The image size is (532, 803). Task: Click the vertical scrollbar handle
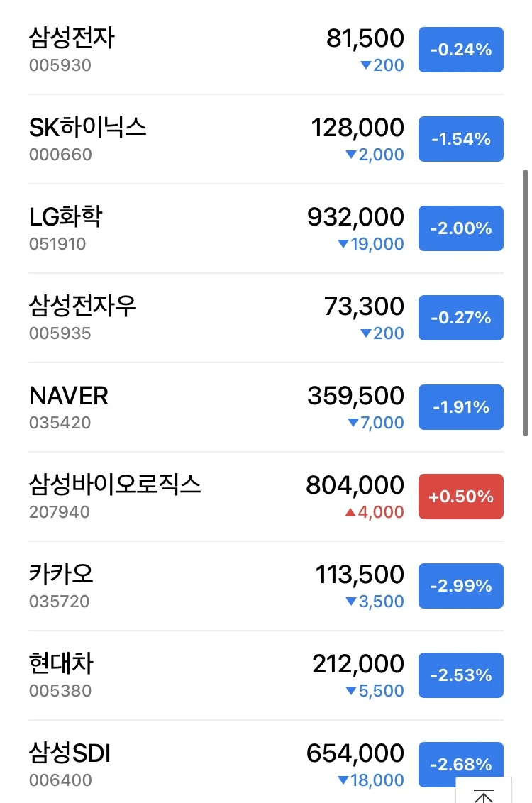click(526, 303)
